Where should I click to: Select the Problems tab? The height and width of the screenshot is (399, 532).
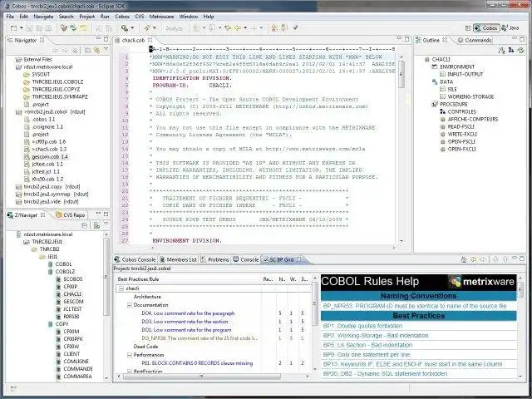pos(215,259)
